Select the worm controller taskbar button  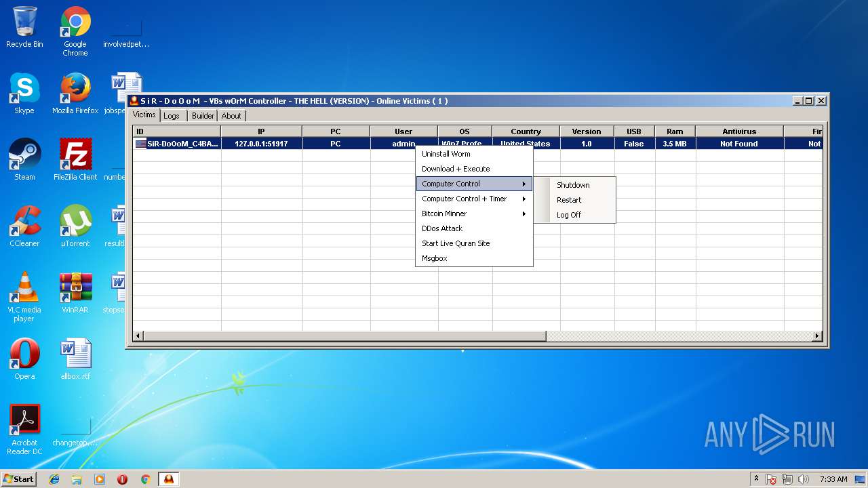(x=168, y=479)
